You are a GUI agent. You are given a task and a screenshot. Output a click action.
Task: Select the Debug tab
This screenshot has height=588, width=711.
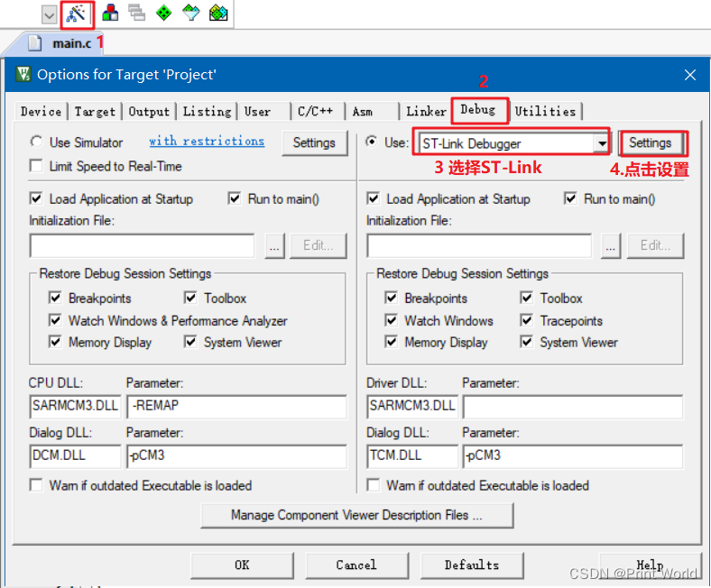tap(478, 110)
